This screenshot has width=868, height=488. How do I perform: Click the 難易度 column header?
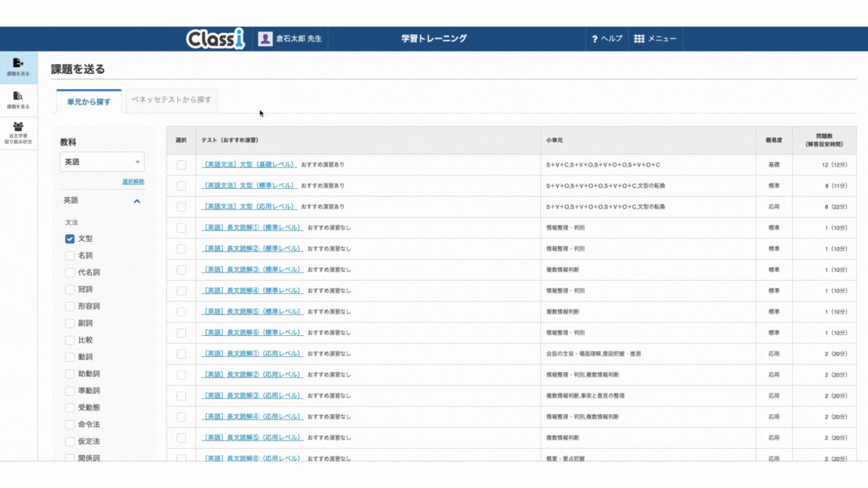coord(773,140)
